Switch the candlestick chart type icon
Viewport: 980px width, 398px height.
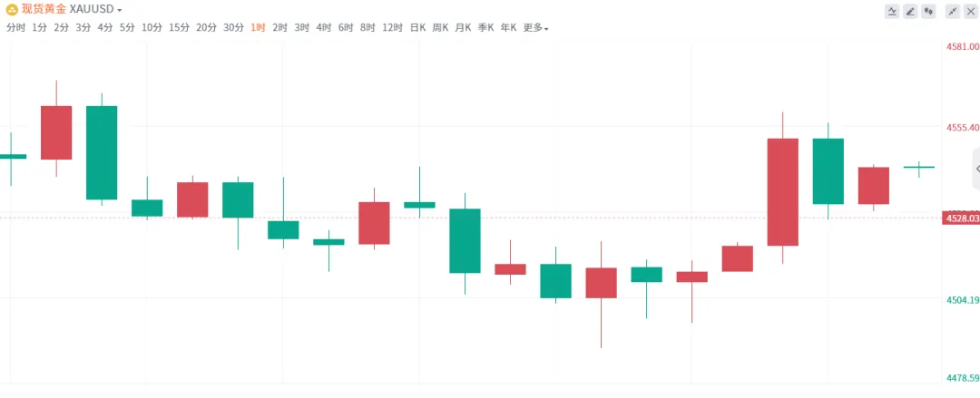928,11
